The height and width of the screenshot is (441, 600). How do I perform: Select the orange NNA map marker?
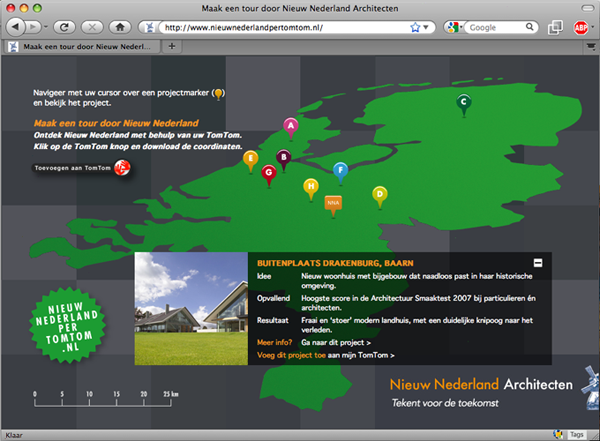tap(333, 203)
